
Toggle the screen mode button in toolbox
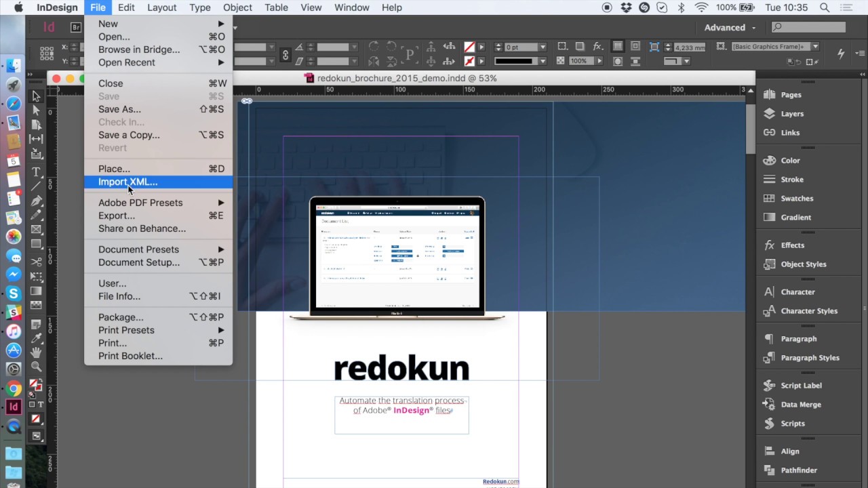point(37,436)
